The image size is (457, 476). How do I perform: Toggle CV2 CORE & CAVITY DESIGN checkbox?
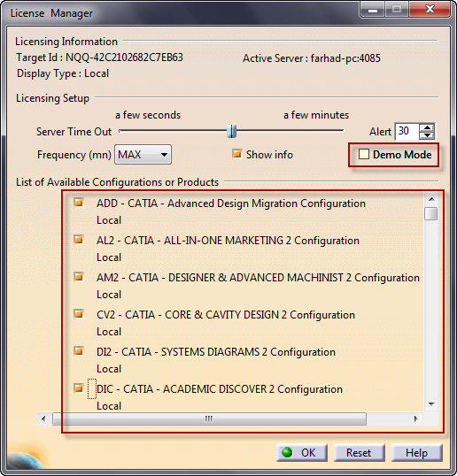79,313
